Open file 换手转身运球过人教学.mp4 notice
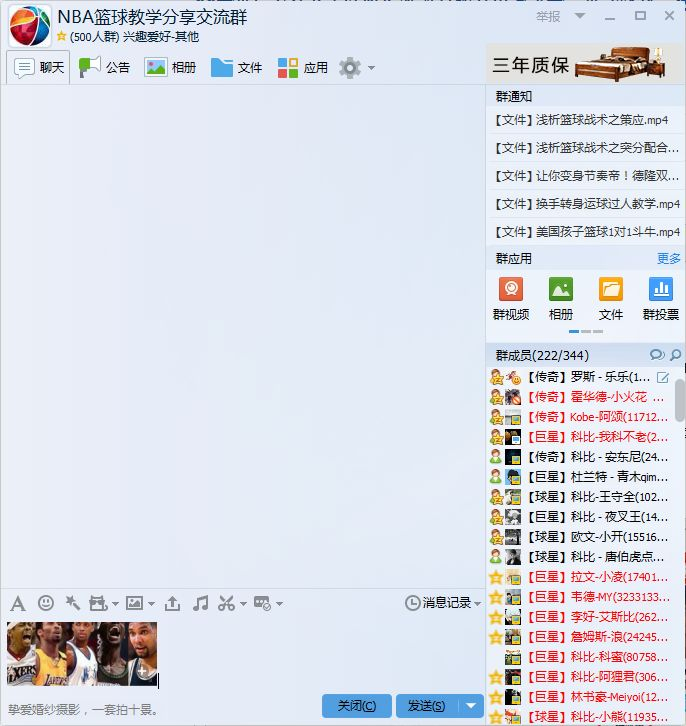The image size is (686, 726). 586,204
